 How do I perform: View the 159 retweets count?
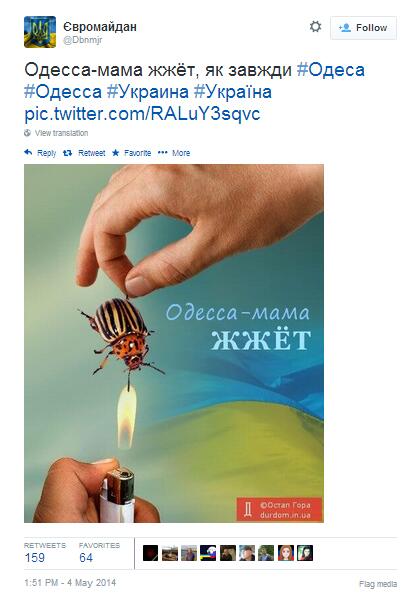(x=35, y=557)
